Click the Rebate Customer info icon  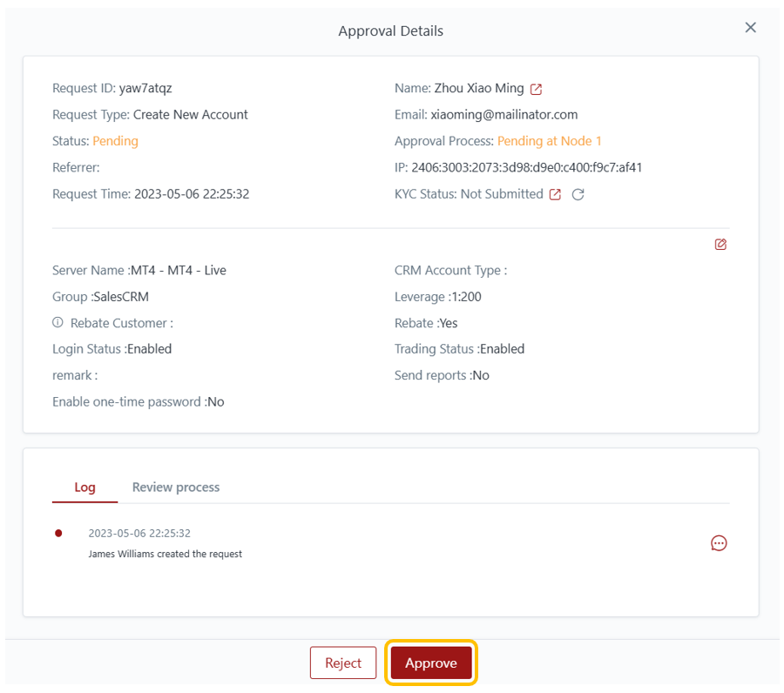[58, 322]
